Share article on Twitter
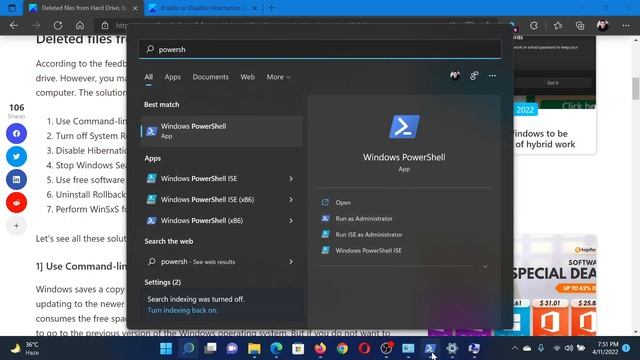This screenshot has height=360, width=640. [16, 156]
